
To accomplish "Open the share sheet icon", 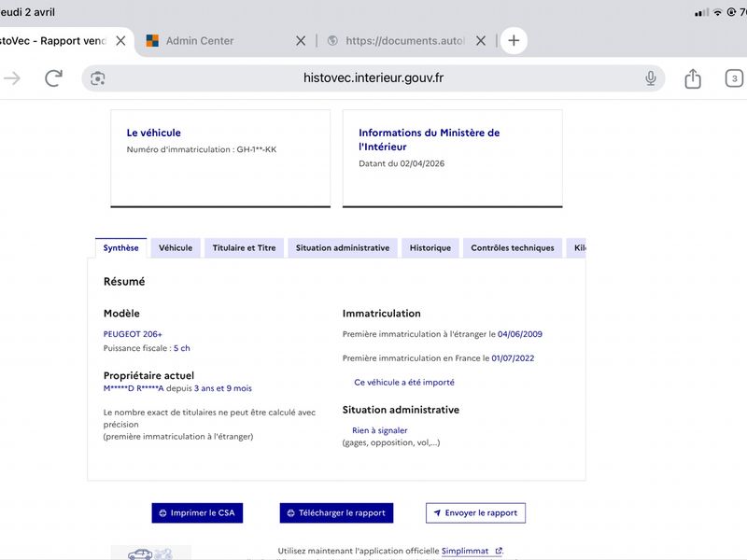I will point(693,78).
